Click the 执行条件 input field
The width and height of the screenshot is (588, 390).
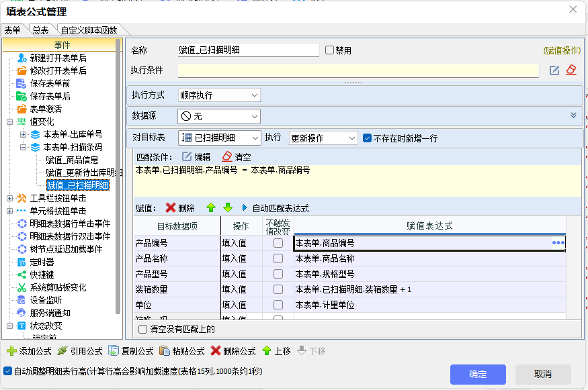[x=358, y=70]
